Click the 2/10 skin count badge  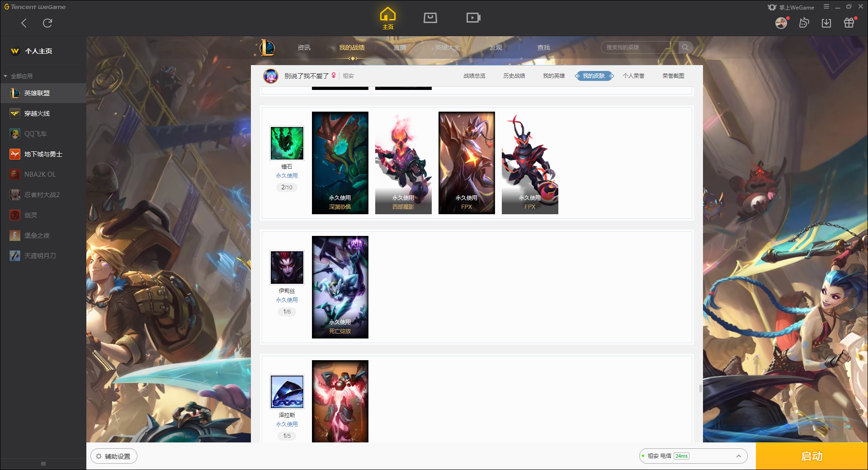tap(287, 187)
